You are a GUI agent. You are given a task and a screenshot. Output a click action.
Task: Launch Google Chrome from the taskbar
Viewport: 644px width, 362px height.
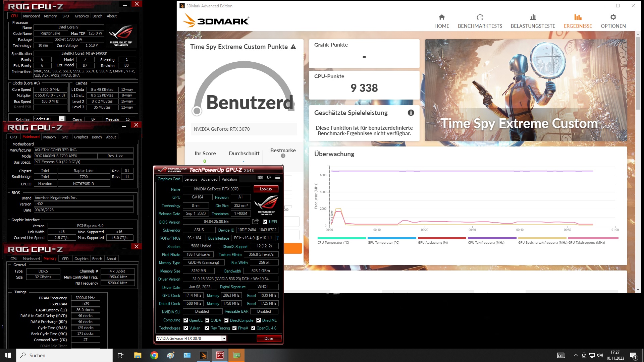(154, 355)
